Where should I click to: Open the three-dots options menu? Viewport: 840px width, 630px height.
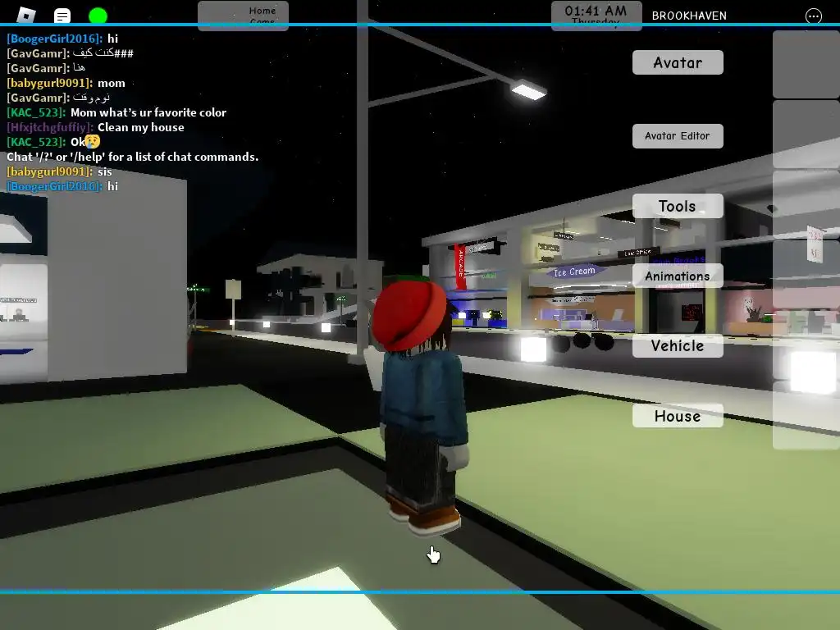coord(813,16)
